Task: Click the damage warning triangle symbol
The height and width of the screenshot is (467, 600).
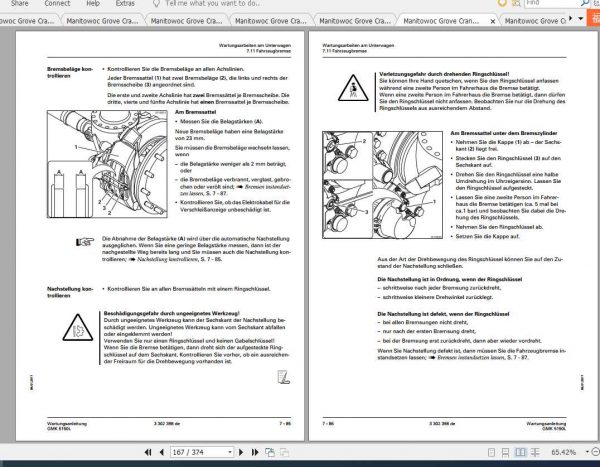Action: [78, 328]
